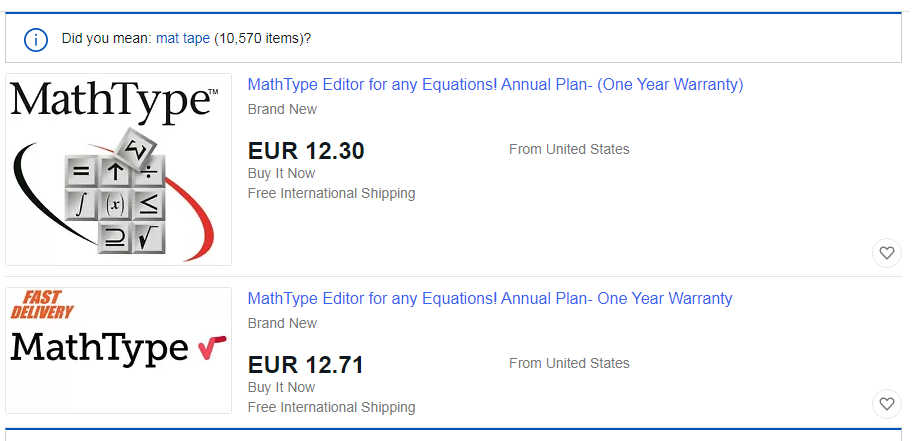Image resolution: width=913 pixels, height=441 pixels.
Task: Save first MathType listing with heart icon
Action: (x=887, y=253)
